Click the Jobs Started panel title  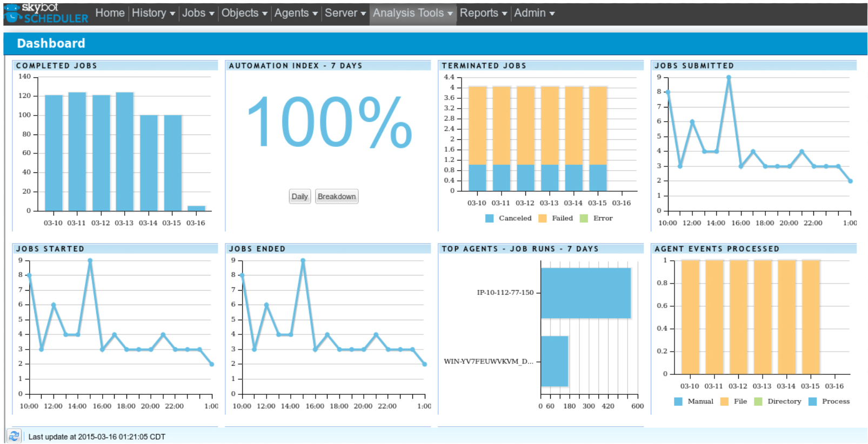click(x=50, y=248)
